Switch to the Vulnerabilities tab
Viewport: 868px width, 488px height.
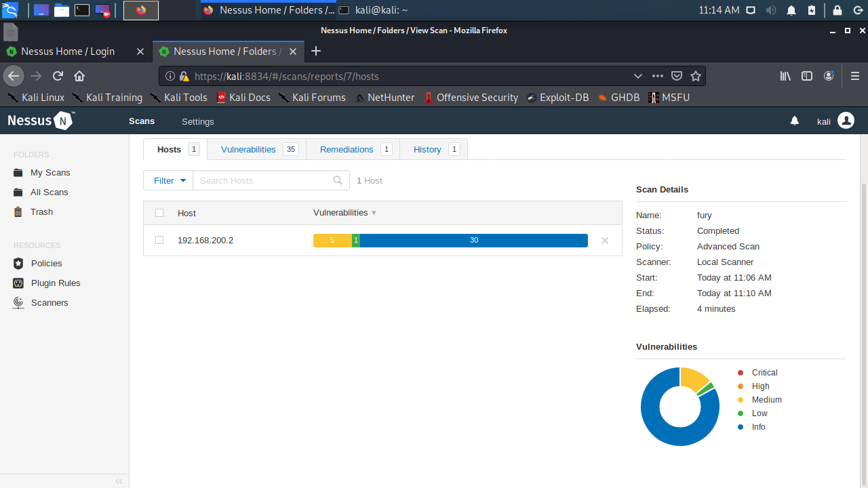(x=256, y=149)
